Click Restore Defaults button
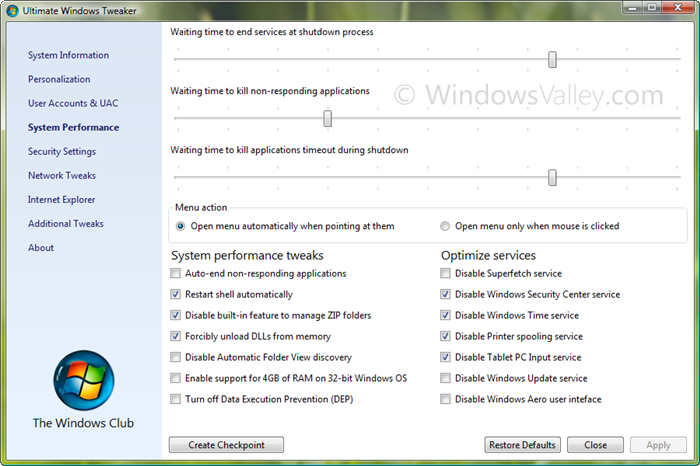This screenshot has height=466, width=700. coord(522,445)
